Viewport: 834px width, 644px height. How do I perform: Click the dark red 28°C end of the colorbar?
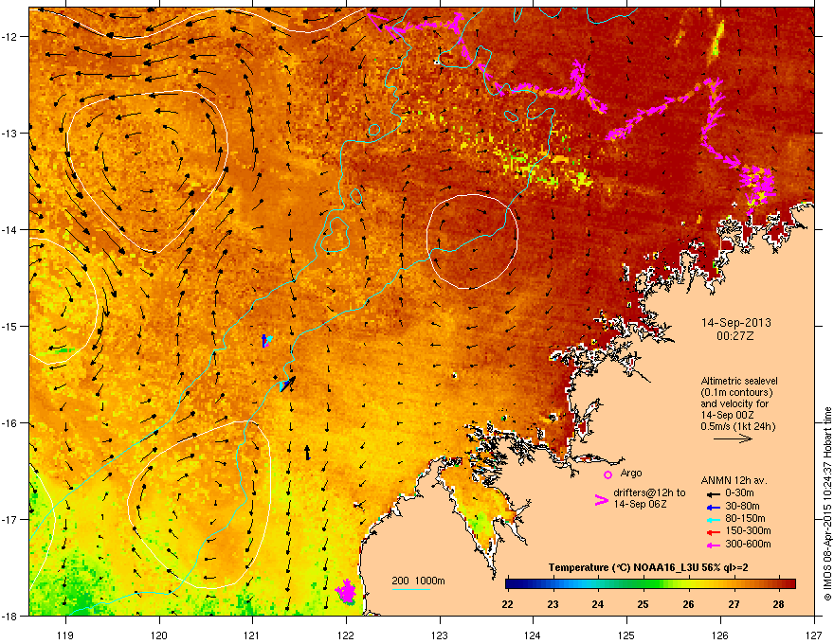(x=789, y=584)
